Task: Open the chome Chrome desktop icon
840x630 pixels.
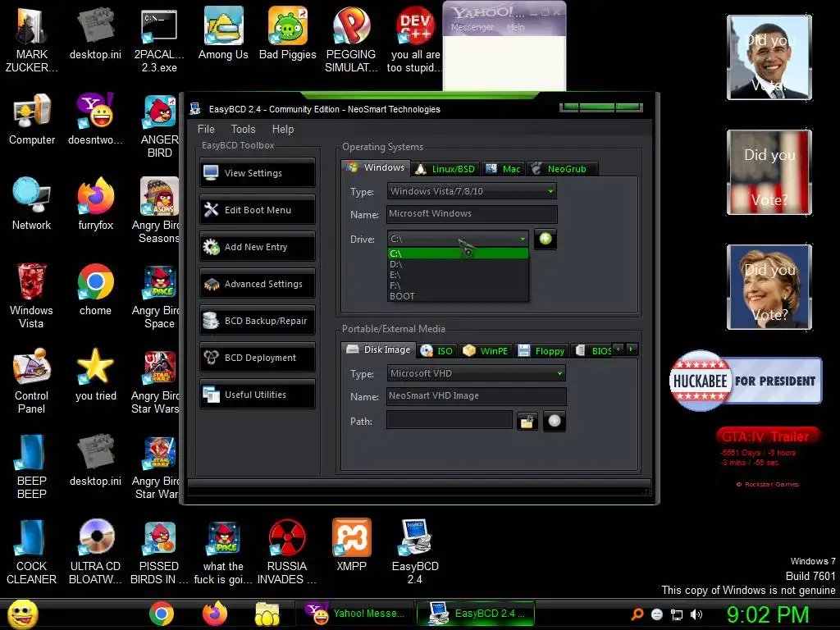Action: coord(95,290)
